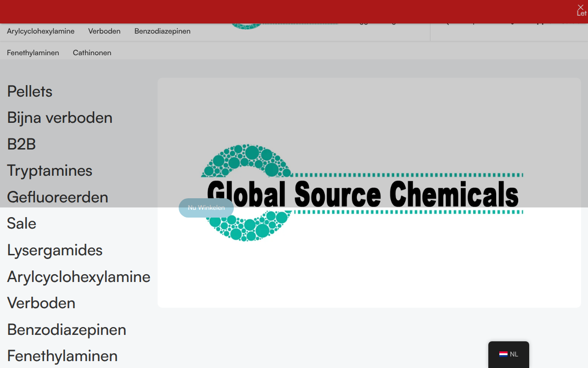
Task: Click the Dutch flag icon
Action: click(503, 354)
